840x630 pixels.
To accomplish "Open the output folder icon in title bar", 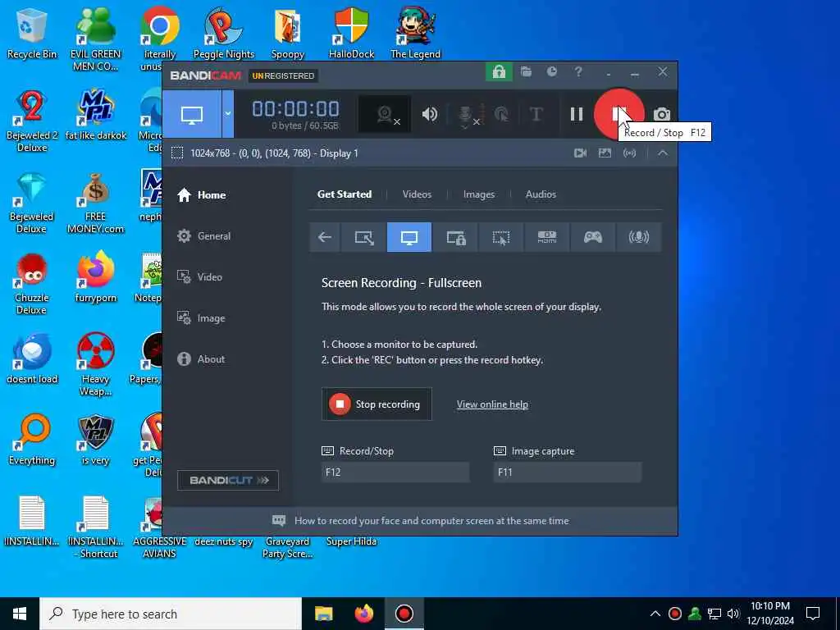I will [x=526, y=72].
